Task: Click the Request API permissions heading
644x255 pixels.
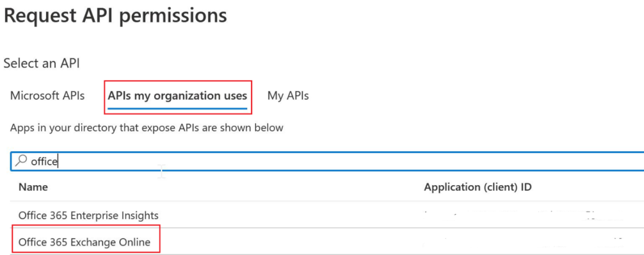Action: [115, 16]
